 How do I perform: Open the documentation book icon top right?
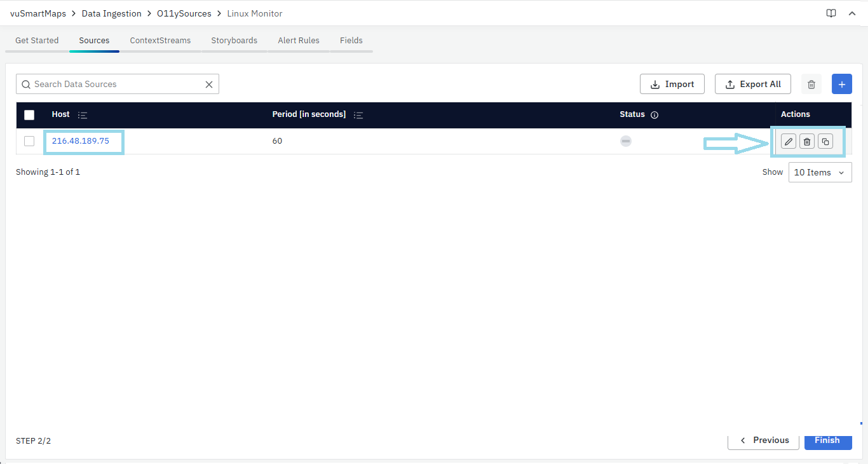pos(831,13)
